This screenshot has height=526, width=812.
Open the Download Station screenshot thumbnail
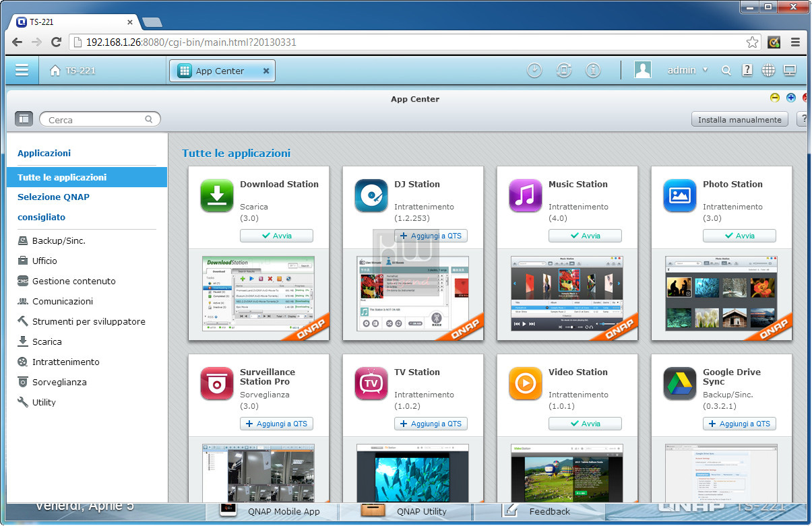coord(258,294)
